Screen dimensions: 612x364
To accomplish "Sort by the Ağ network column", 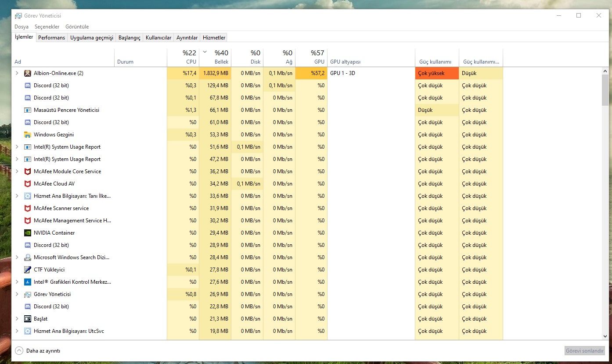I will click(279, 58).
